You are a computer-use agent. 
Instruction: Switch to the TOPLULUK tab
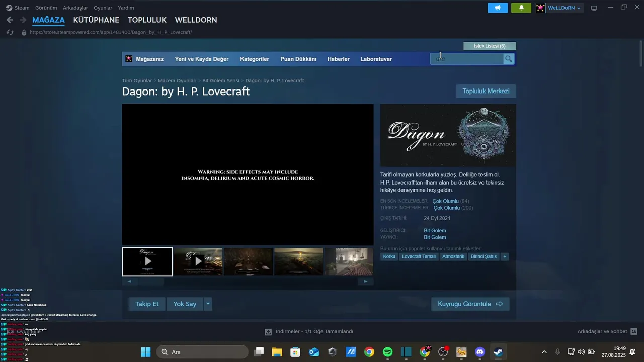(147, 20)
